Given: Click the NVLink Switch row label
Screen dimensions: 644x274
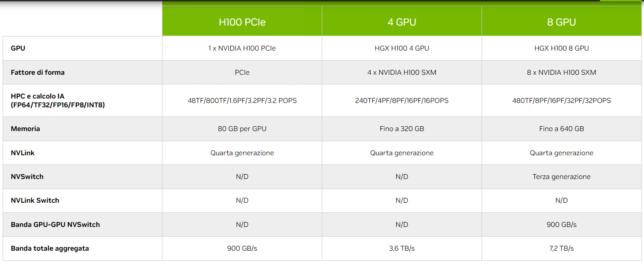Looking at the screenshot, I should pyautogui.click(x=35, y=200).
